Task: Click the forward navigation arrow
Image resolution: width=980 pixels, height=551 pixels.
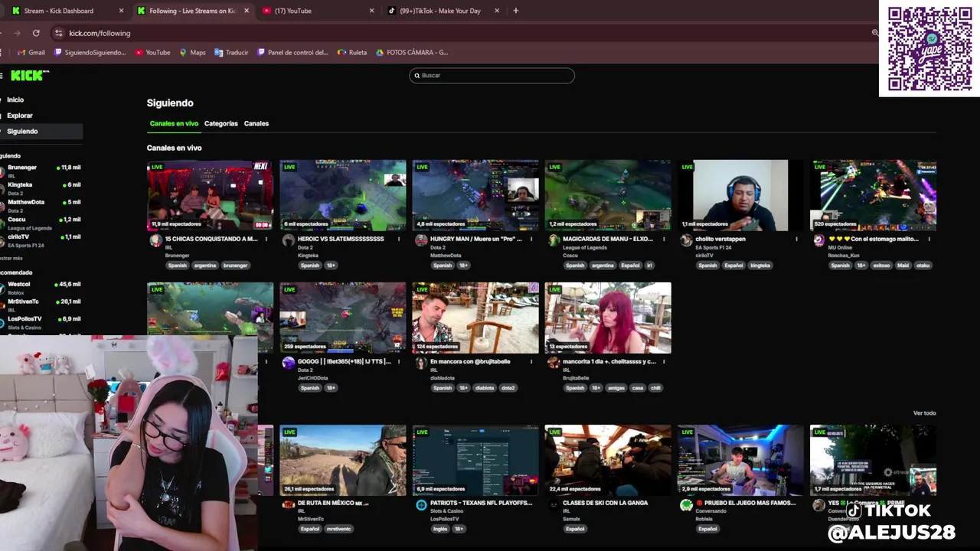Action: pos(17,33)
